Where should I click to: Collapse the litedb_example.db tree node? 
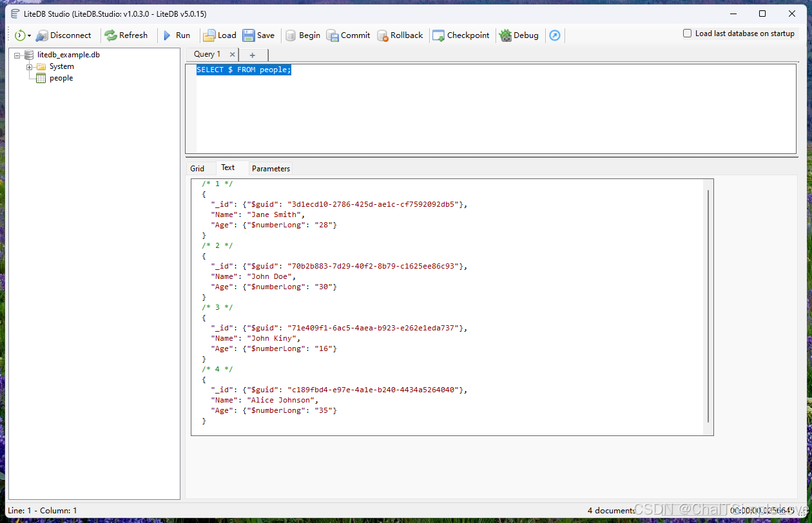[x=17, y=55]
